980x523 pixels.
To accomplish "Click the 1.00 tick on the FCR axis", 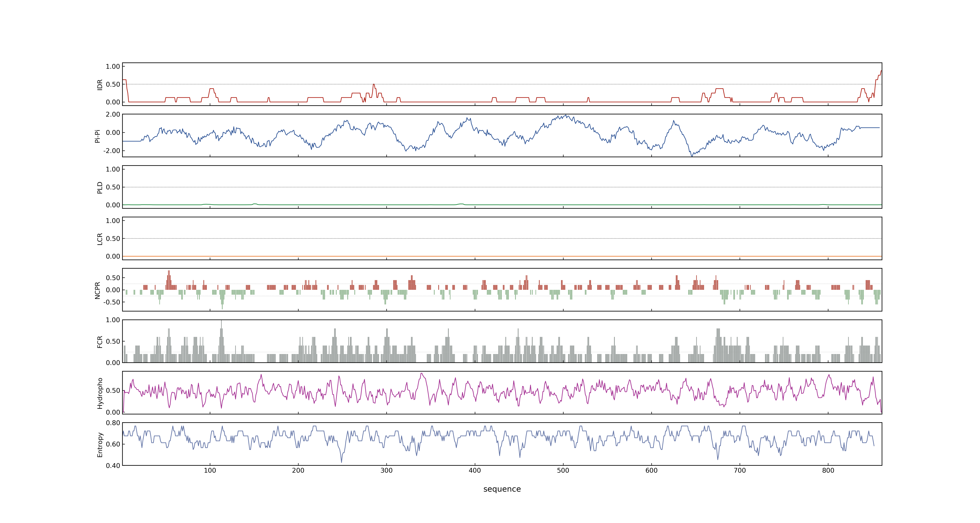I will pos(113,320).
